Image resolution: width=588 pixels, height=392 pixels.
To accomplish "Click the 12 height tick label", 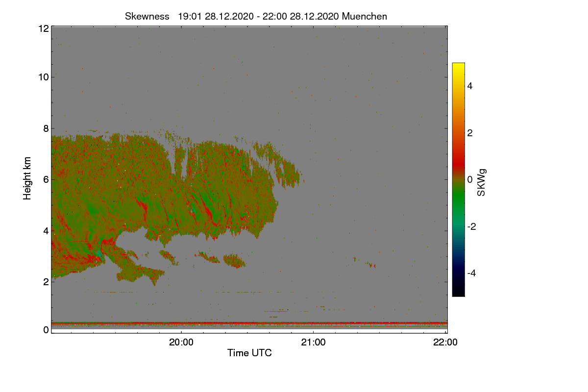I will pos(43,28).
